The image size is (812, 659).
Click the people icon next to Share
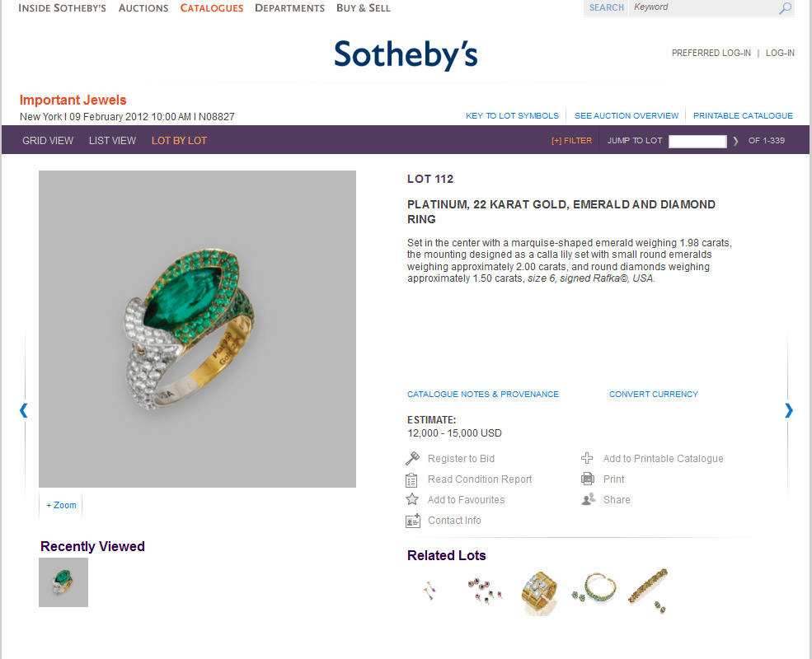coord(589,500)
